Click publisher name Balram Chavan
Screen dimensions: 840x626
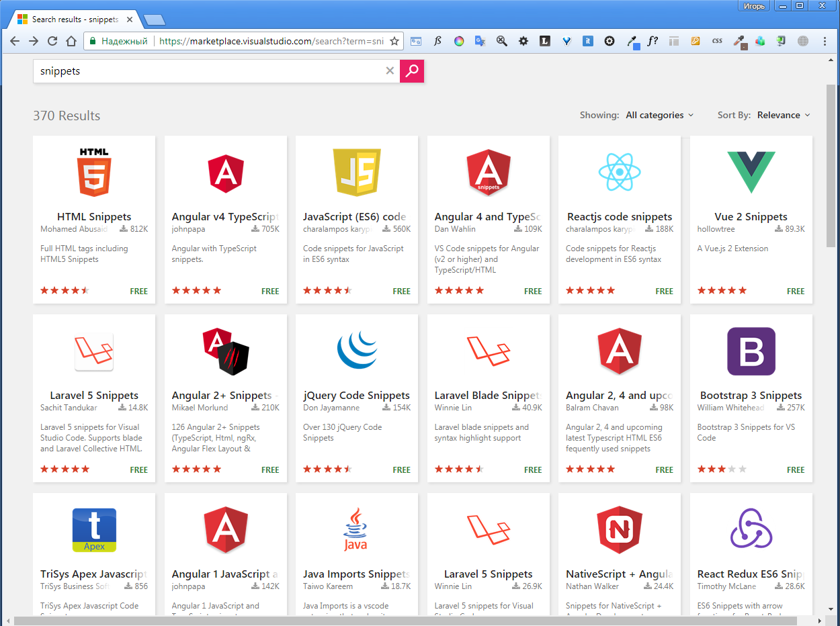pyautogui.click(x=593, y=408)
